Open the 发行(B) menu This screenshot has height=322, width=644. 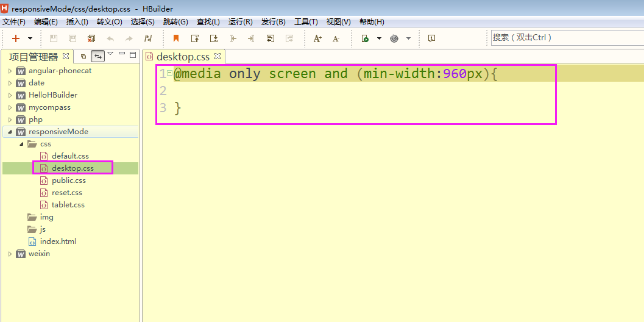[273, 22]
